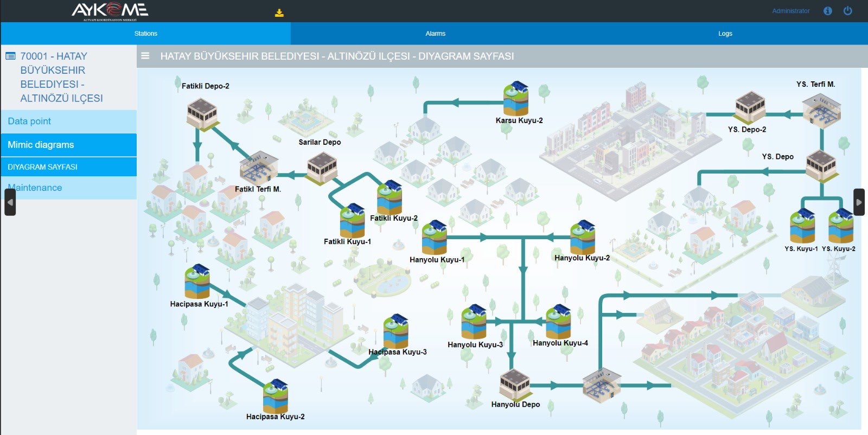Click the YS. Kuyu-2 well icon
This screenshot has width=868, height=435.
coord(841,226)
